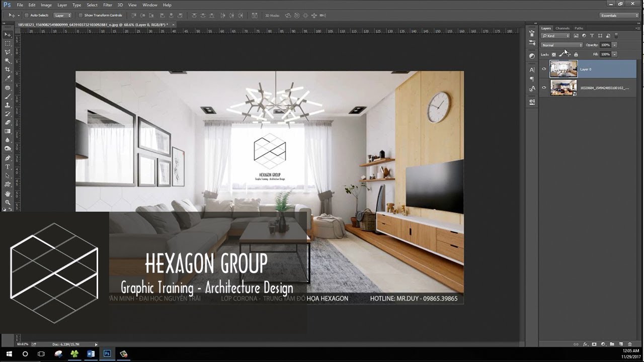644x362 pixels.
Task: Open the Opacity slider dropdown arrow
Action: [615, 45]
